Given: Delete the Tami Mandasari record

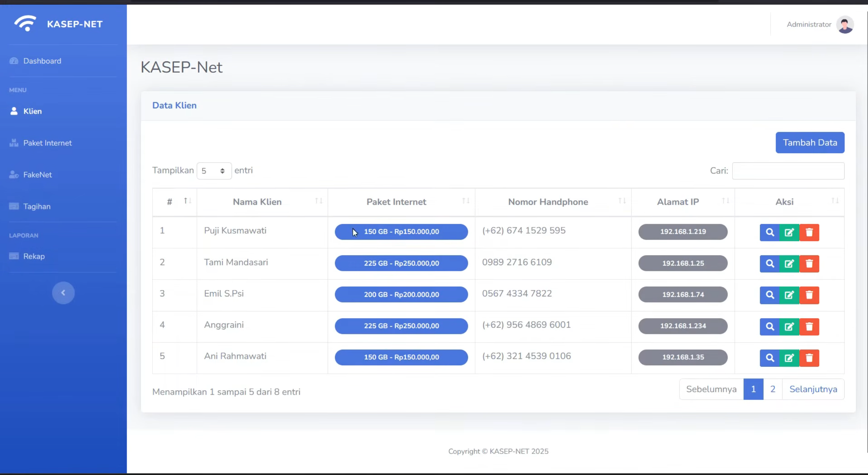Looking at the screenshot, I should [x=809, y=263].
